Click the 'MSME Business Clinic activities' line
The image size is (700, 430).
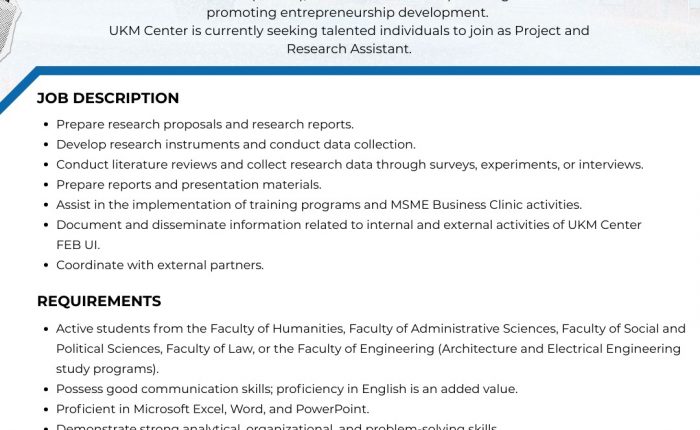pyautogui.click(x=318, y=204)
